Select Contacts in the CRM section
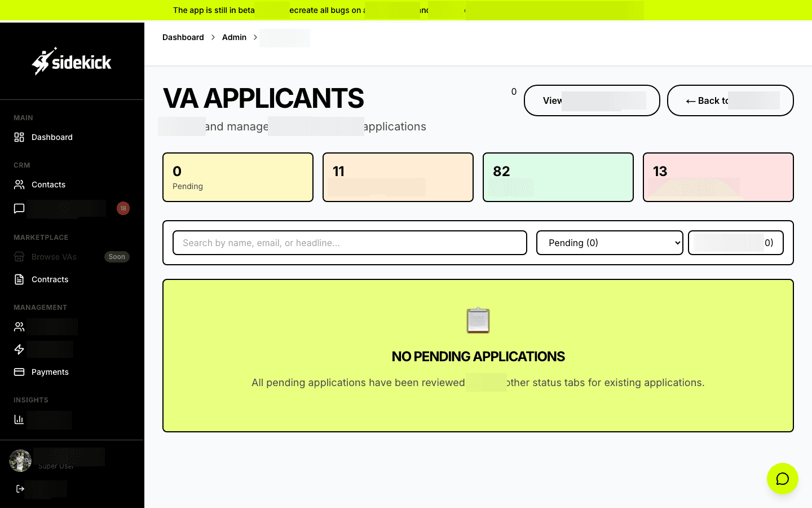The width and height of the screenshot is (812, 508). point(48,185)
